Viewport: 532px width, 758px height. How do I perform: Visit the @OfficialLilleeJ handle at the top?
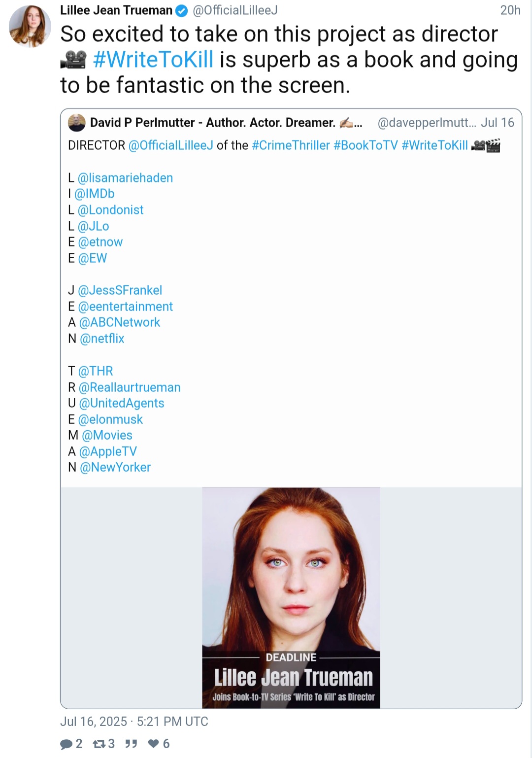pyautogui.click(x=235, y=10)
